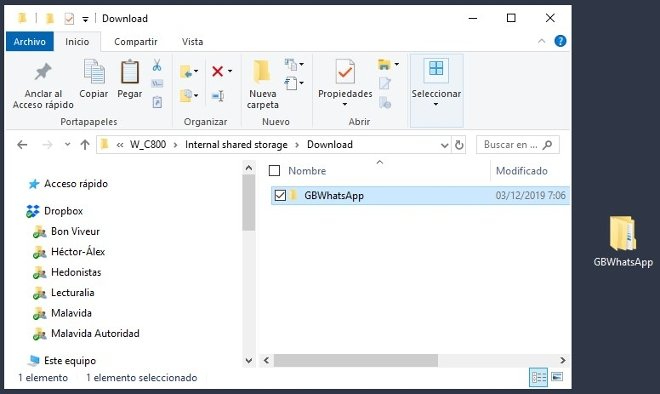Image resolution: width=660 pixels, height=394 pixels.
Task: Open the Archivo menu tab
Action: [29, 42]
